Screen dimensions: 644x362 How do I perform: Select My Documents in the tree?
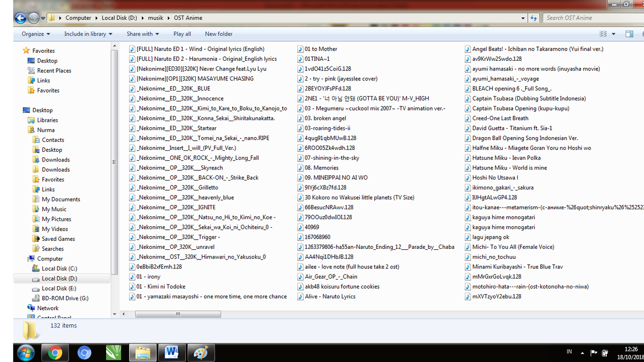click(x=61, y=199)
